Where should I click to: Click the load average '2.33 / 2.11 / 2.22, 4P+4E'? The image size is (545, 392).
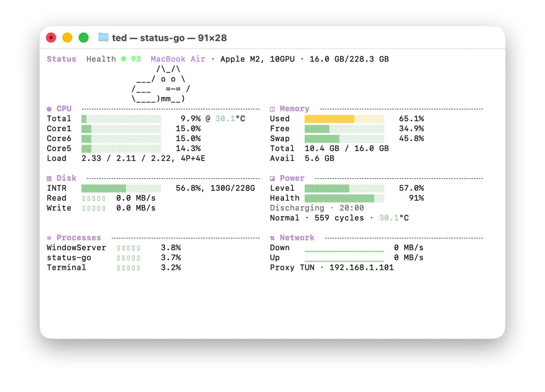click(x=143, y=159)
